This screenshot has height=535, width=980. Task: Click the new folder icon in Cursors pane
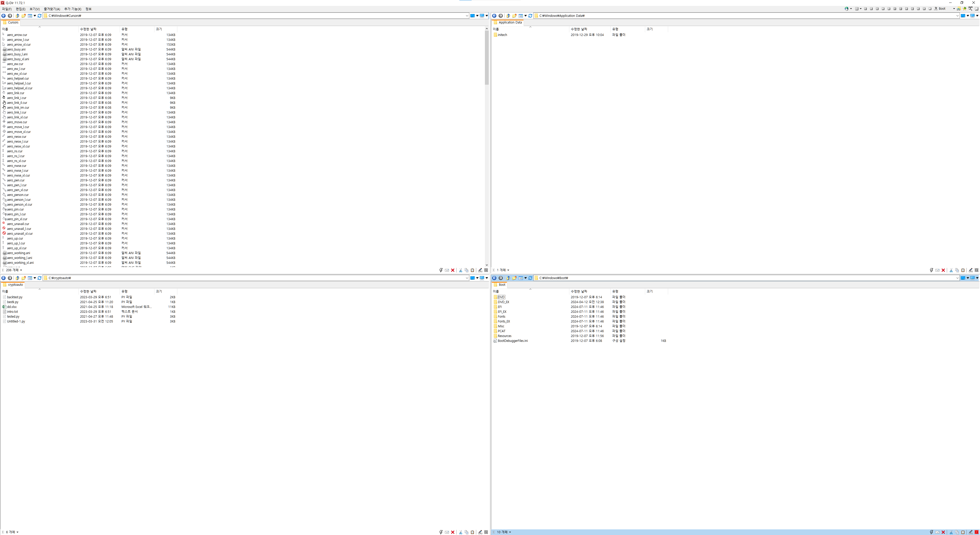point(23,16)
